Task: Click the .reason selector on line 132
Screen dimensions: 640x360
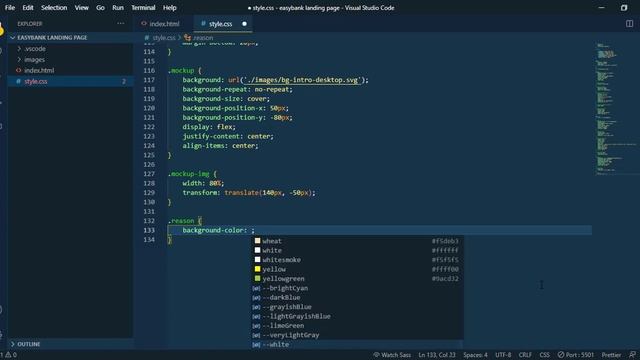Action: point(181,221)
